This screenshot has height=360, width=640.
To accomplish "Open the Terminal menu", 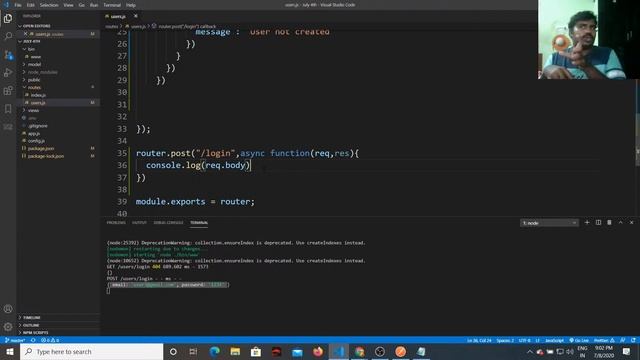I will [112, 5].
